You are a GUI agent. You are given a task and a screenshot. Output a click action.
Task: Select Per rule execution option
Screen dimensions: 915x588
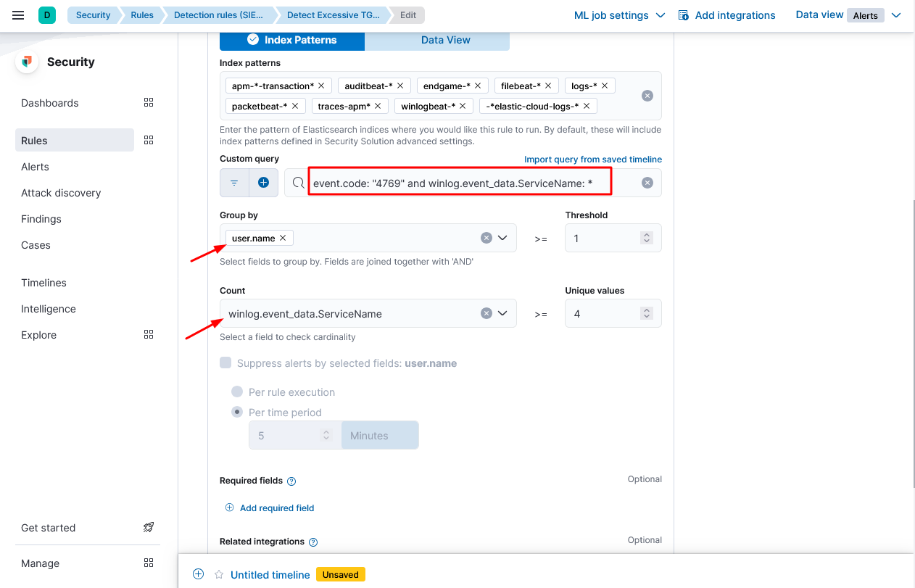237,392
